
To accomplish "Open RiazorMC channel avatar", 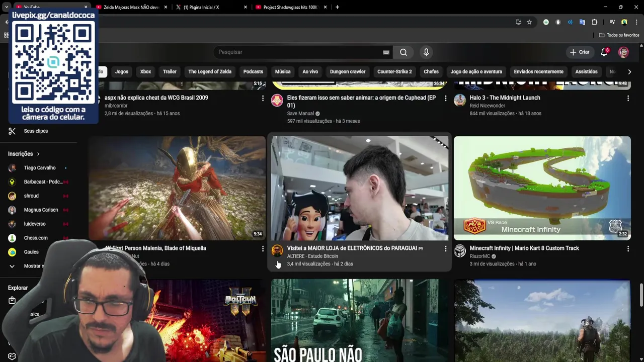I will [460, 251].
